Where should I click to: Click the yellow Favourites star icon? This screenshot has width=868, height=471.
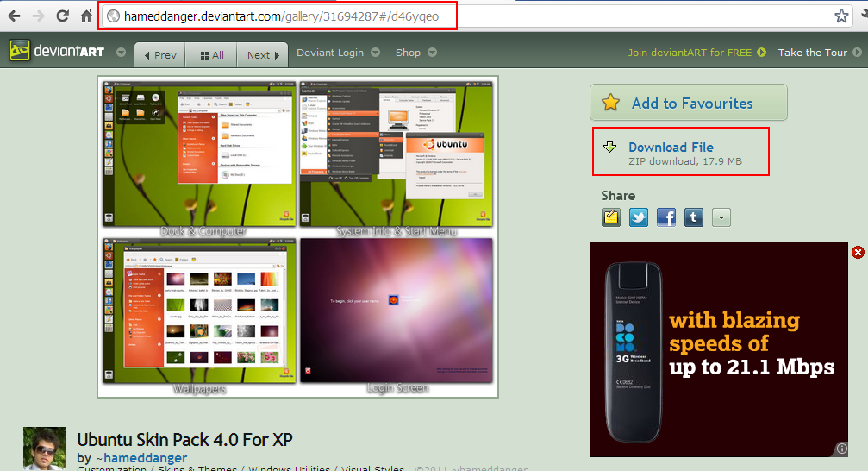610,102
